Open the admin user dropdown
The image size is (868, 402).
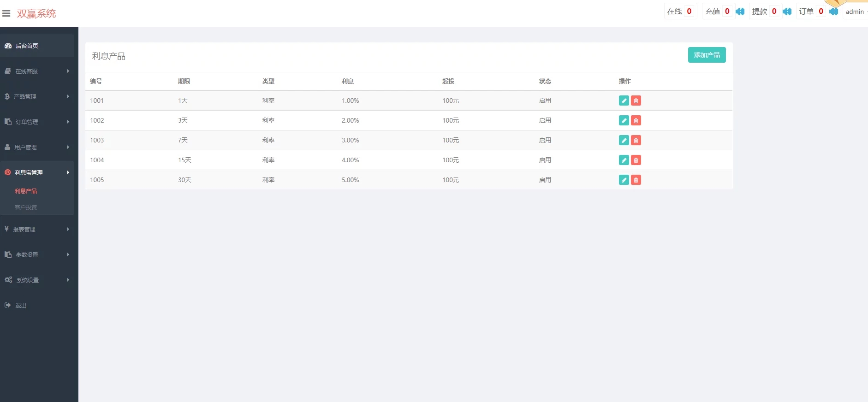pyautogui.click(x=855, y=12)
